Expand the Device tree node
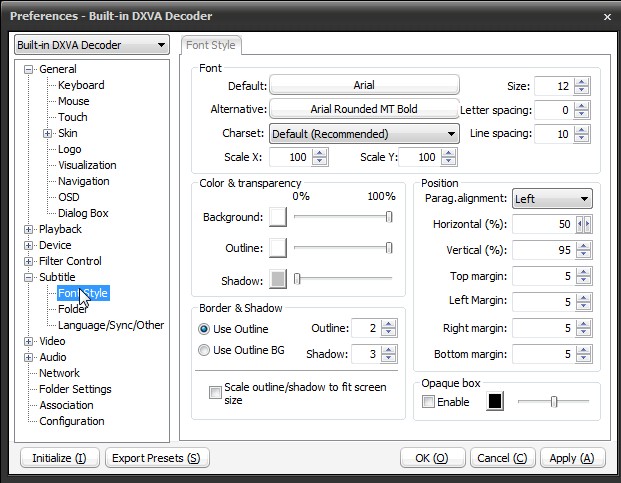The height and width of the screenshot is (483, 621). pos(28,245)
